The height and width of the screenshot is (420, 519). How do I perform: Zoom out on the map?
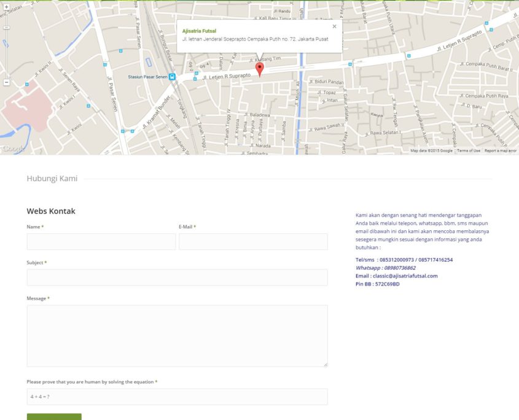(x=6, y=82)
